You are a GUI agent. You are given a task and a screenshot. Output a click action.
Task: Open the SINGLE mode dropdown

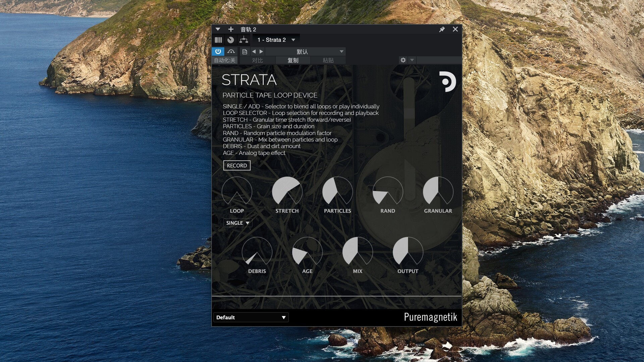point(238,223)
